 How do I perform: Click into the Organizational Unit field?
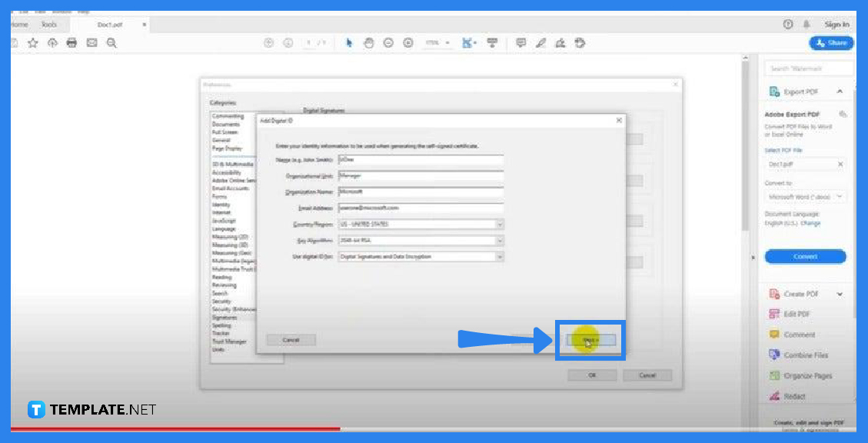(421, 175)
